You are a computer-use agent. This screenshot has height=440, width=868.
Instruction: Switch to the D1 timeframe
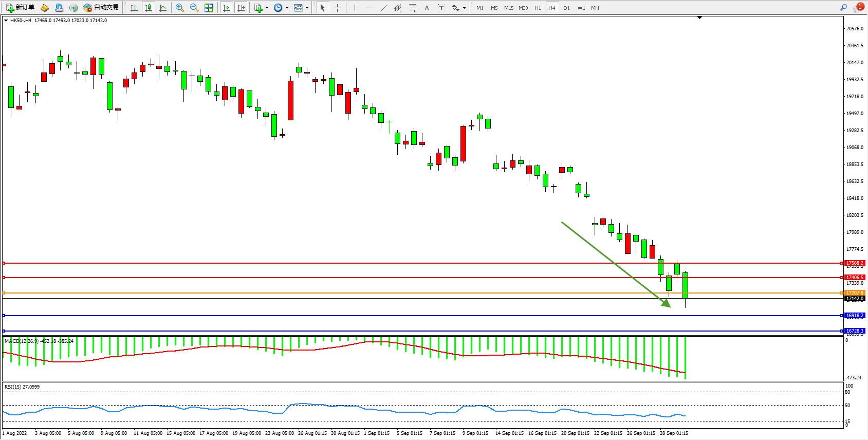(x=566, y=8)
